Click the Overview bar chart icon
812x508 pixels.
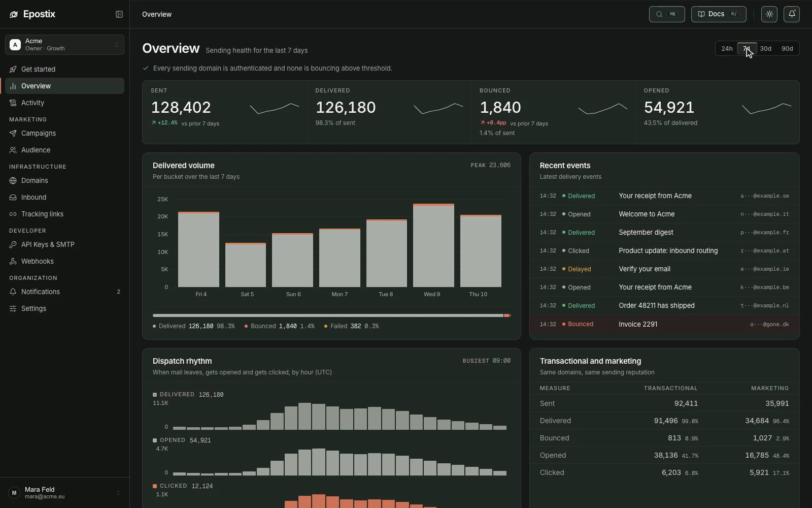13,86
